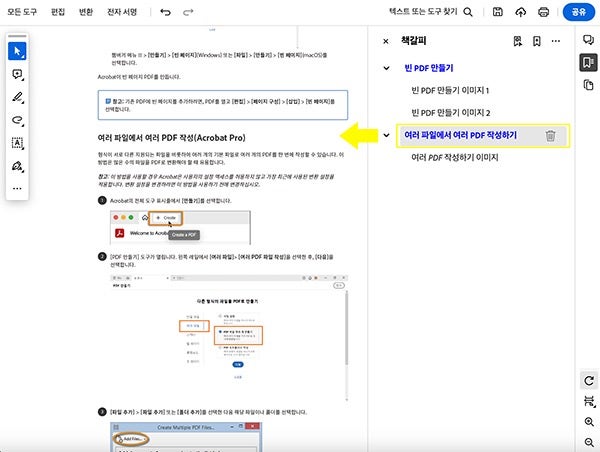The width and height of the screenshot is (600, 452).
Task: Delete the 여러 파일에서 여러 PDF 작성하기 bookmark
Action: click(550, 135)
